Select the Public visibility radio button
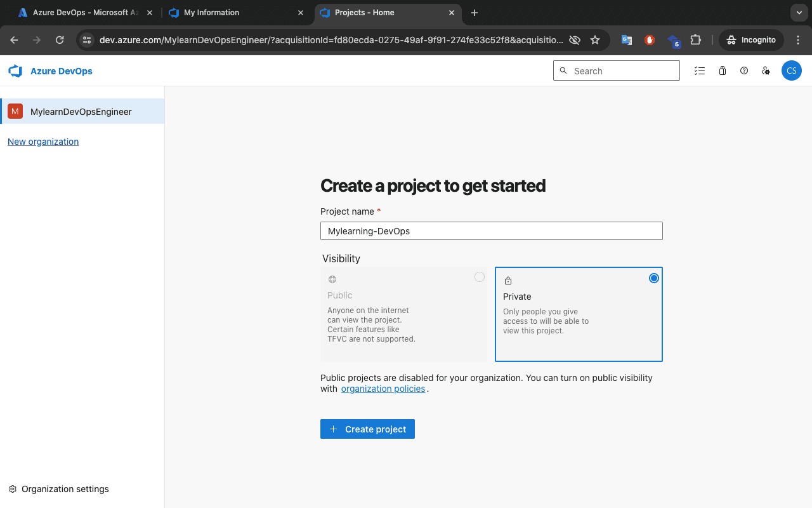This screenshot has height=508, width=812. [480, 277]
